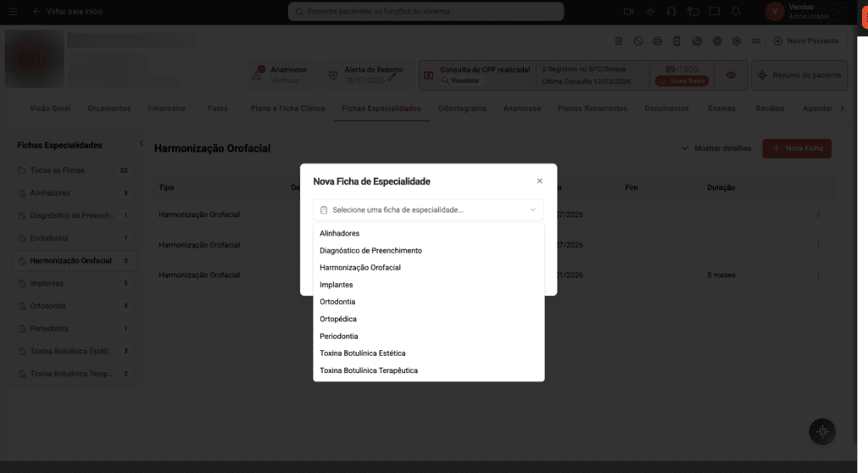Choose Diagnóstico de Preenchimento option
The image size is (868, 473).
(x=428, y=250)
